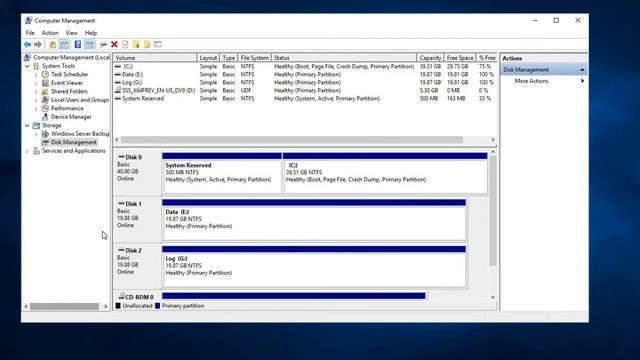Collapse the System Tools tree node
640x360 pixels.
[x=27, y=66]
